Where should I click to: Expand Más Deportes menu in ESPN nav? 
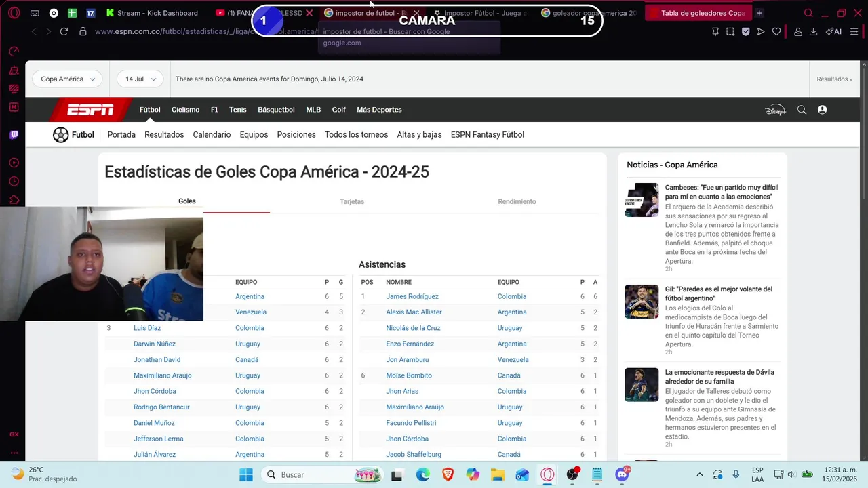379,110
